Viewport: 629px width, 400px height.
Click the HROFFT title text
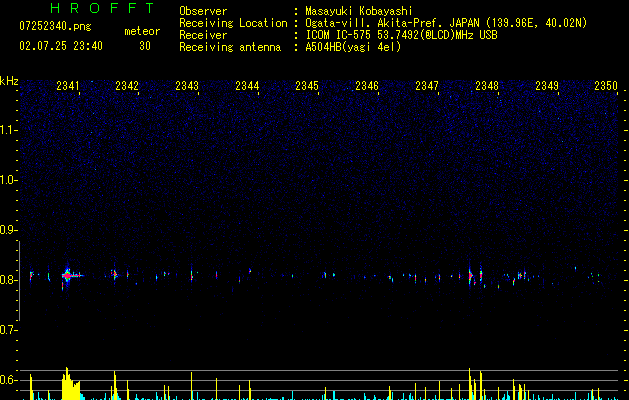(x=102, y=8)
